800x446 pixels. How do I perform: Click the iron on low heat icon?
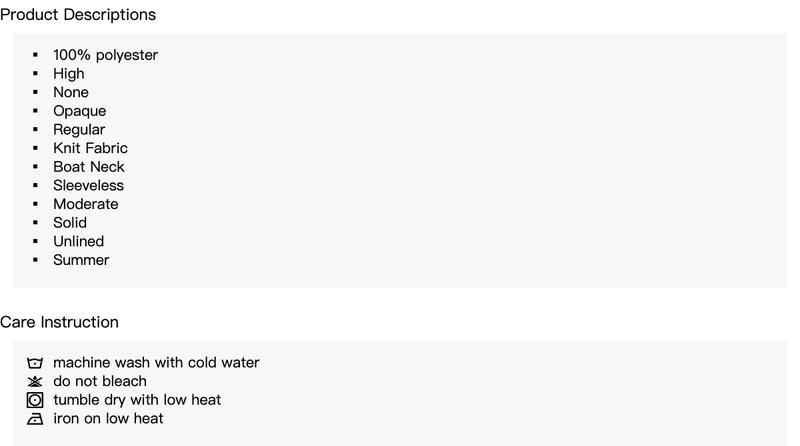35,419
